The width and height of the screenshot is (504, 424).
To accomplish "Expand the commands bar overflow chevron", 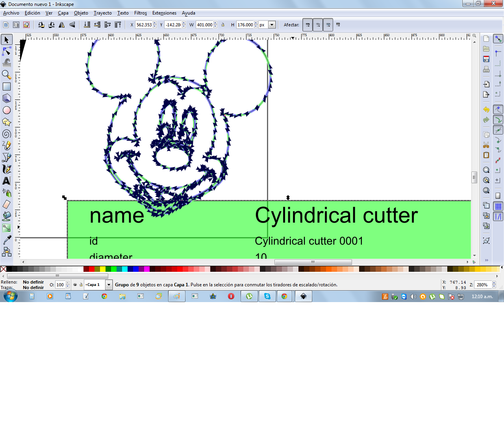I will pos(487,260).
